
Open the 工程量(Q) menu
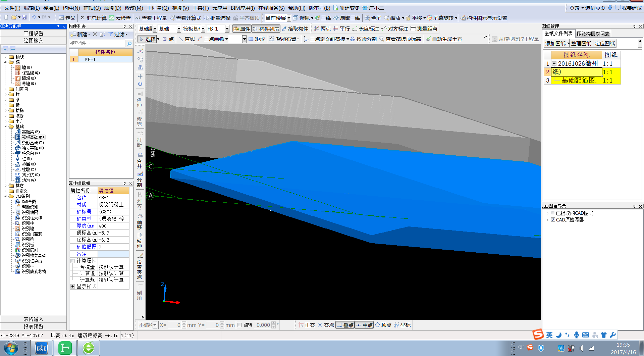point(158,8)
